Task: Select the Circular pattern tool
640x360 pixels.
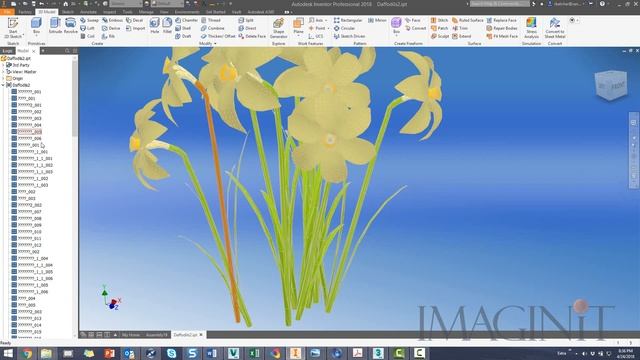Action: pos(344,28)
